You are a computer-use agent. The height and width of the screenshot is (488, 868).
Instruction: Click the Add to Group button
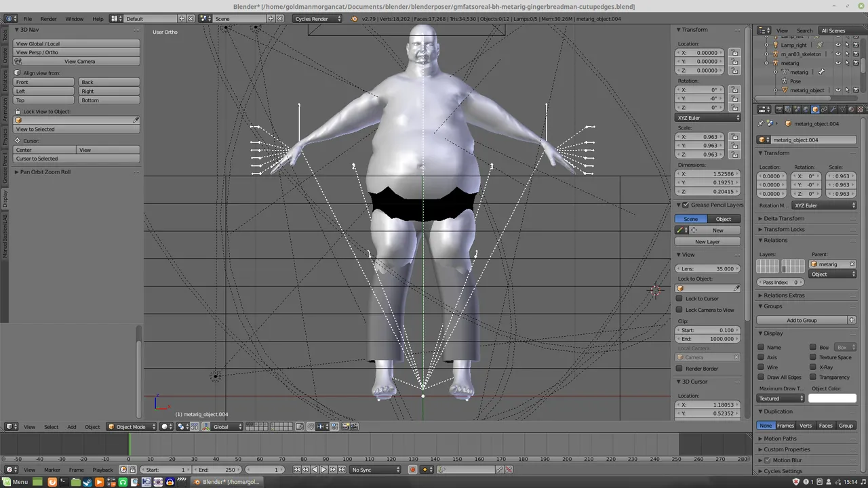(802, 320)
